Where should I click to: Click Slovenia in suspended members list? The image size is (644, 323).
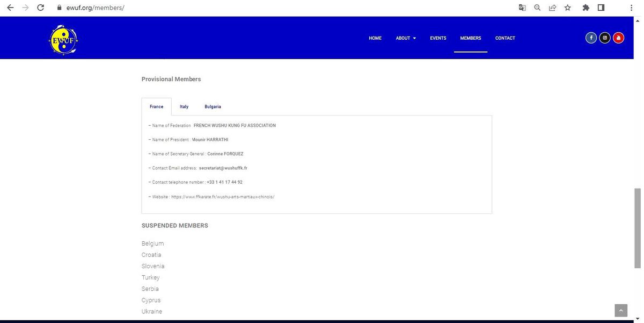point(153,266)
